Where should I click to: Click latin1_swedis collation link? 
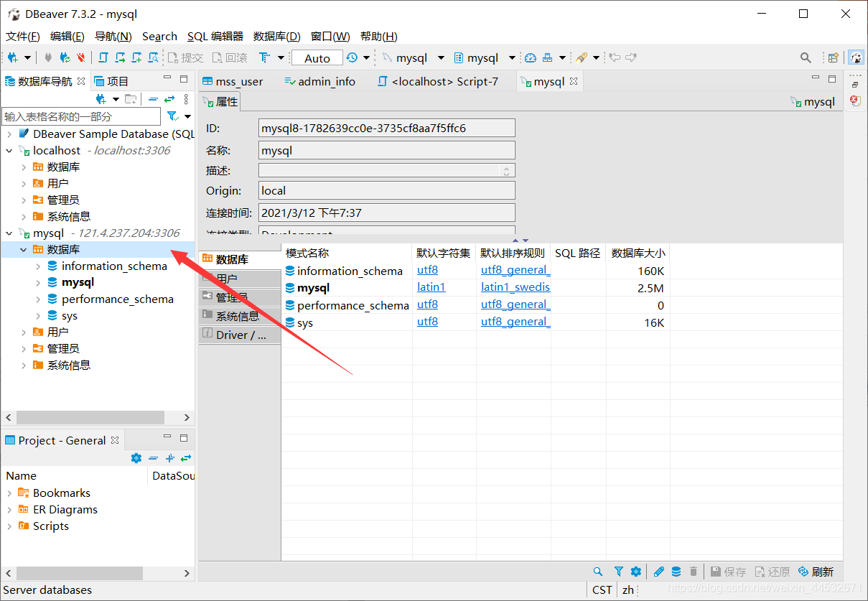(x=515, y=287)
